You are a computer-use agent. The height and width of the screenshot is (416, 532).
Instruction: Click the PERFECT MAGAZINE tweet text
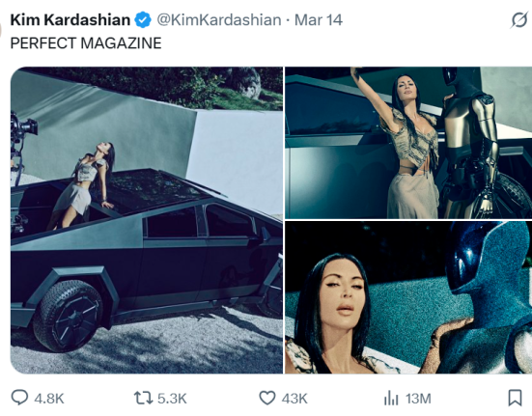click(86, 43)
